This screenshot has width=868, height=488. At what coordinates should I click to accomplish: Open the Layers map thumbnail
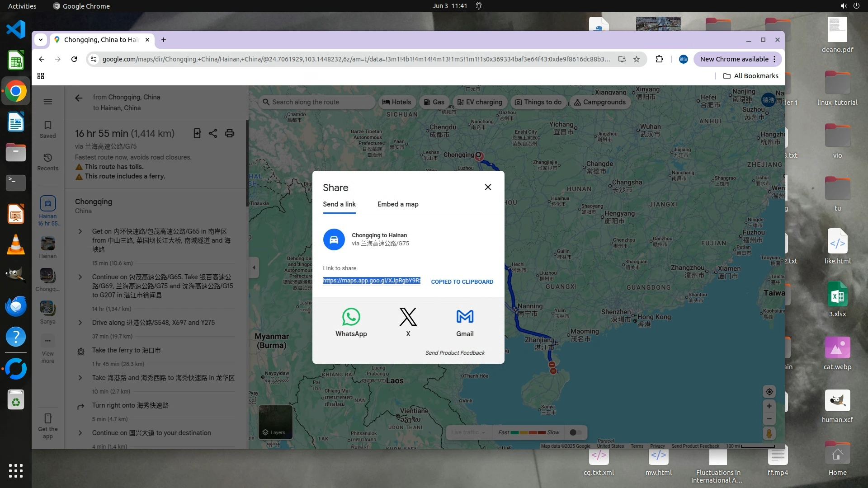point(275,422)
